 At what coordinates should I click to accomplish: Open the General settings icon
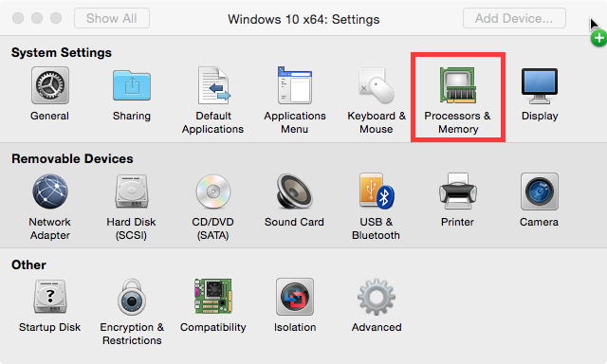click(50, 85)
